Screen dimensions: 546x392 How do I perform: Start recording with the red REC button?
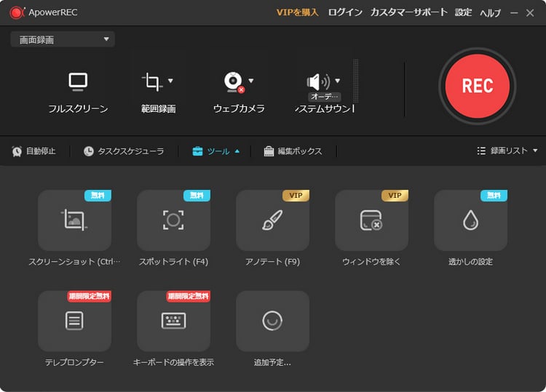pos(477,86)
